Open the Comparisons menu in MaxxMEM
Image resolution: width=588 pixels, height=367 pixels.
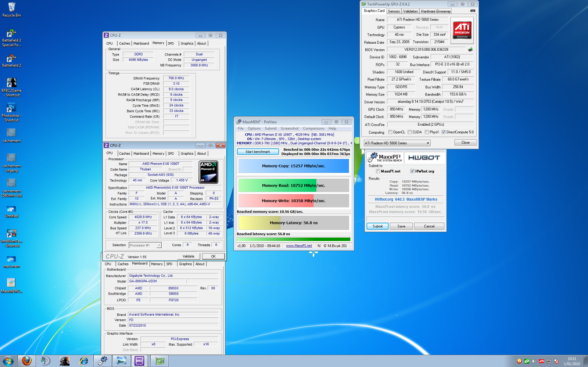313,129
